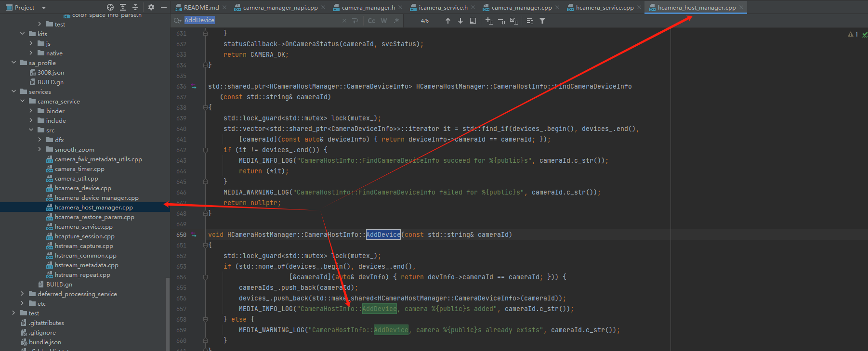Viewport: 868px width, 351px height.
Task: Expand the js folder
Action: 31,43
